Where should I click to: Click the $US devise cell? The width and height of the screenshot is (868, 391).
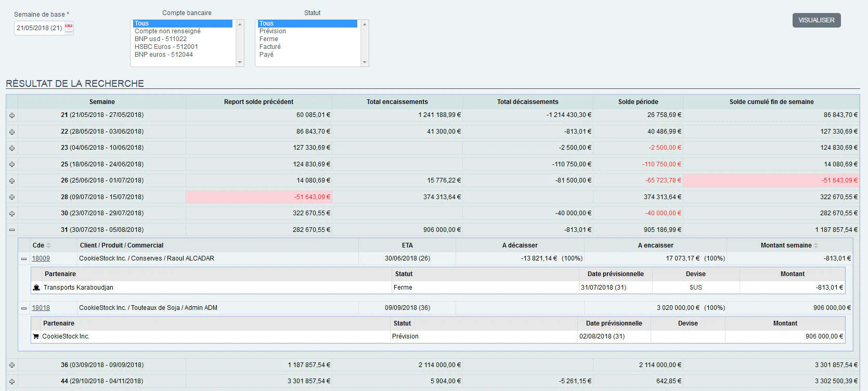(x=696, y=288)
